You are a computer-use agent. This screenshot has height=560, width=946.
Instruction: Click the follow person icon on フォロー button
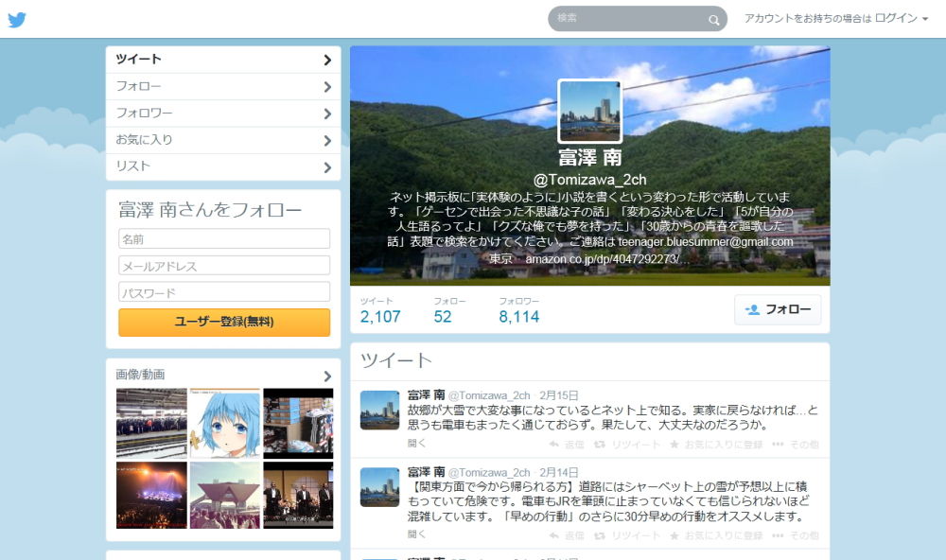(x=752, y=309)
